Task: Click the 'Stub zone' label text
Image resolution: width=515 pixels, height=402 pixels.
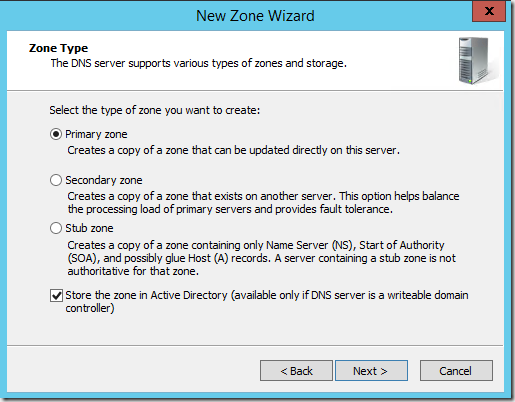Action: (89, 228)
